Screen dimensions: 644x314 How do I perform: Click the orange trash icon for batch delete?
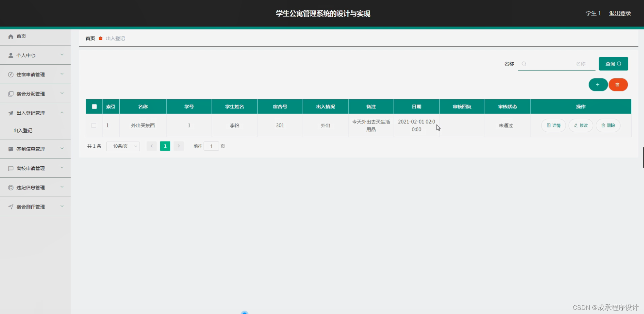[x=618, y=84]
